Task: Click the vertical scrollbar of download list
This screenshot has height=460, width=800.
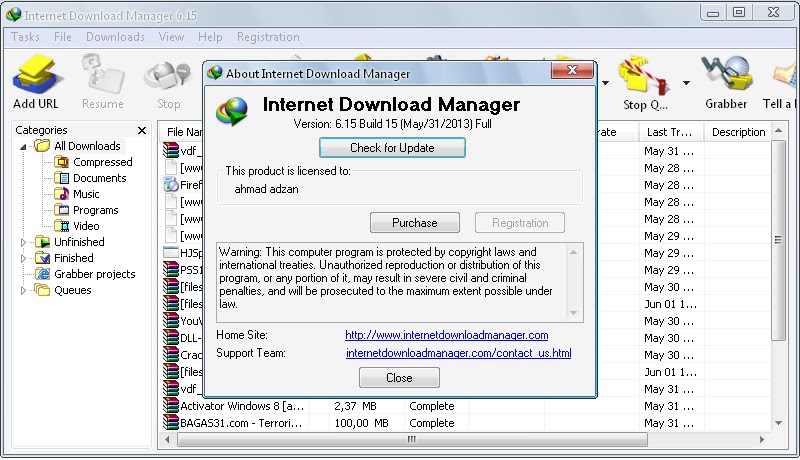Action: click(x=778, y=240)
